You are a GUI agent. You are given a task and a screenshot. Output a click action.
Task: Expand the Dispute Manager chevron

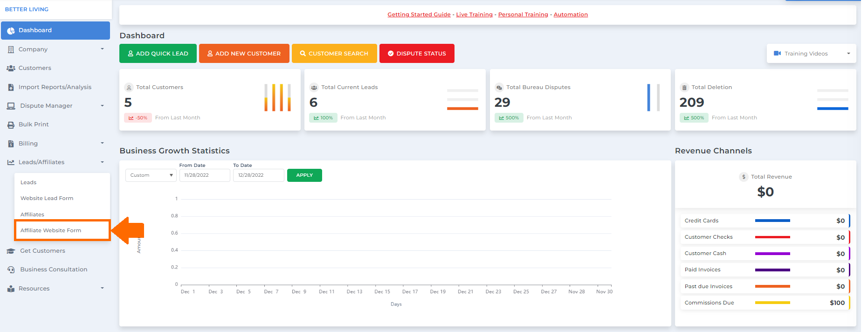(x=102, y=106)
